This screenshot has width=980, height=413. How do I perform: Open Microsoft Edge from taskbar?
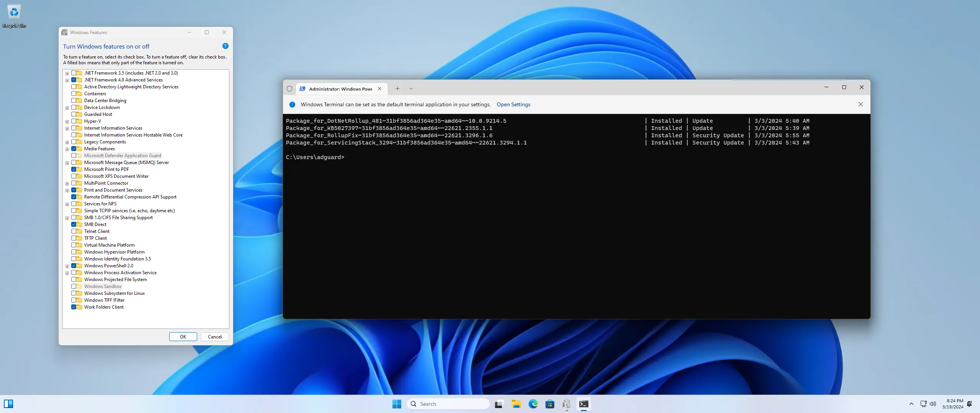coord(533,404)
